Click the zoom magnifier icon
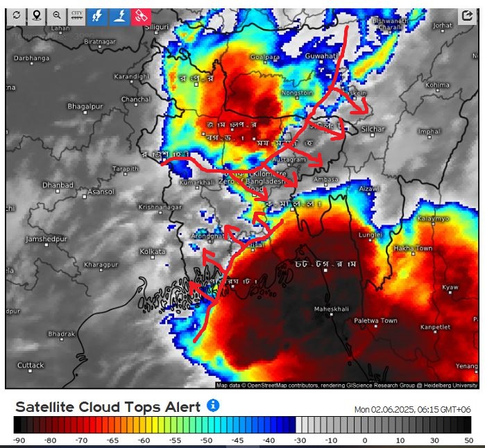 pyautogui.click(x=56, y=15)
